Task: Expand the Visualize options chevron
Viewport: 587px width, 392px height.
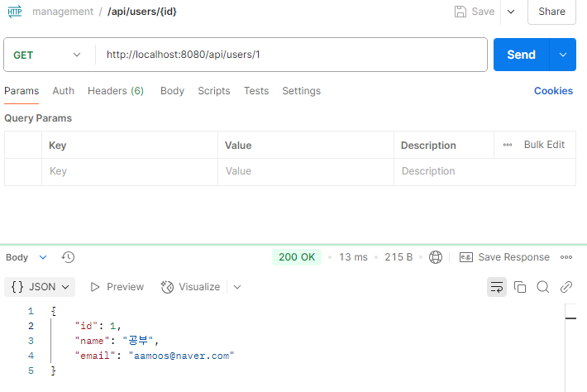Action: point(237,287)
